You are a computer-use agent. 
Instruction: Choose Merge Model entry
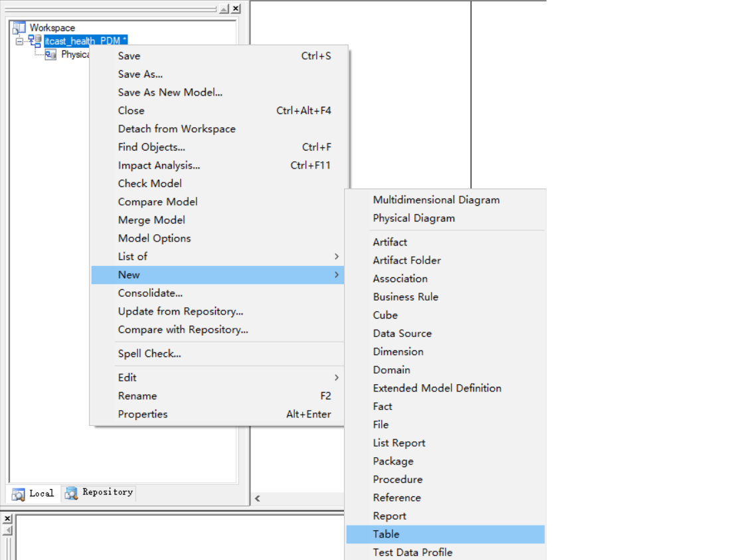[x=218, y=220]
